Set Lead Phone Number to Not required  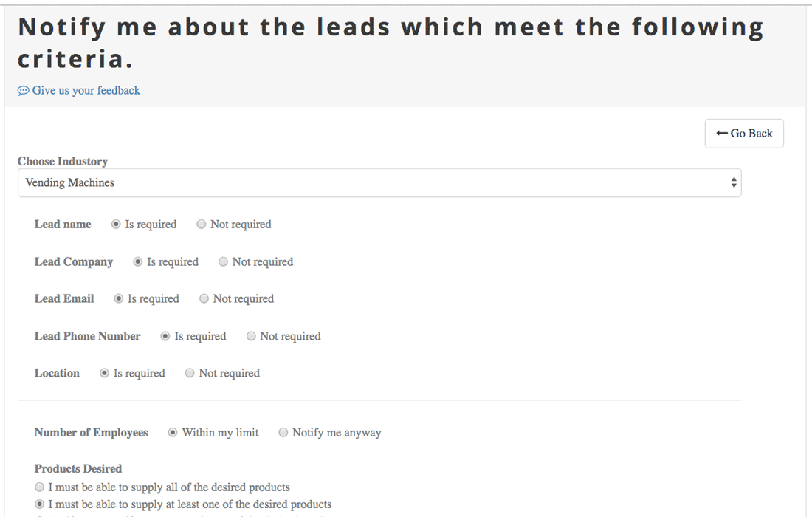tap(251, 336)
